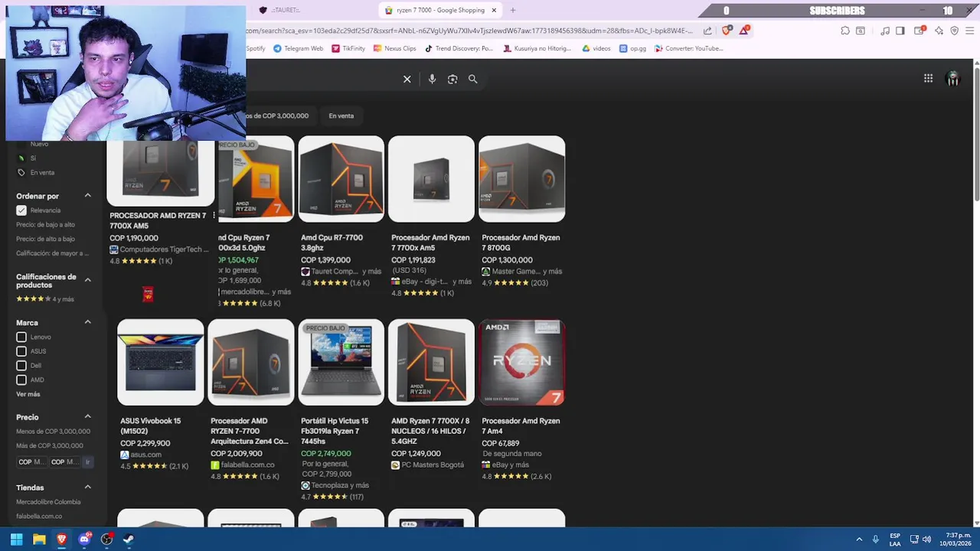
Task: Collapse the Marca filter section
Action: click(x=87, y=322)
